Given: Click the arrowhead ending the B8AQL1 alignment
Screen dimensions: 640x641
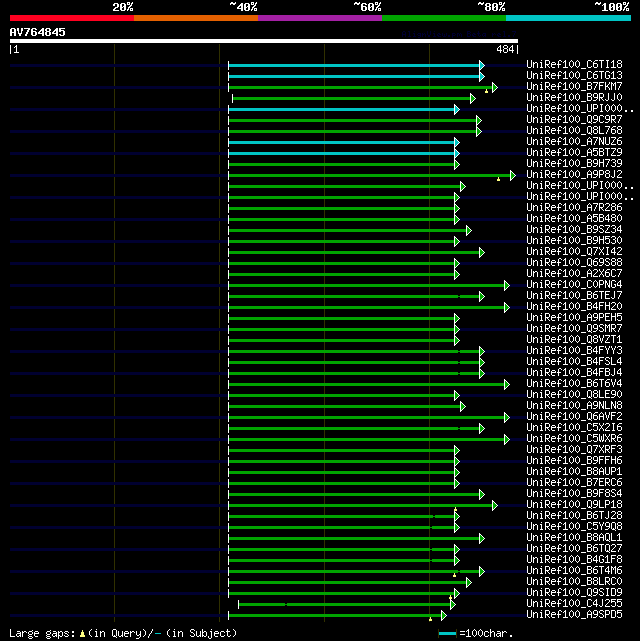Looking at the screenshot, I should (482, 538).
